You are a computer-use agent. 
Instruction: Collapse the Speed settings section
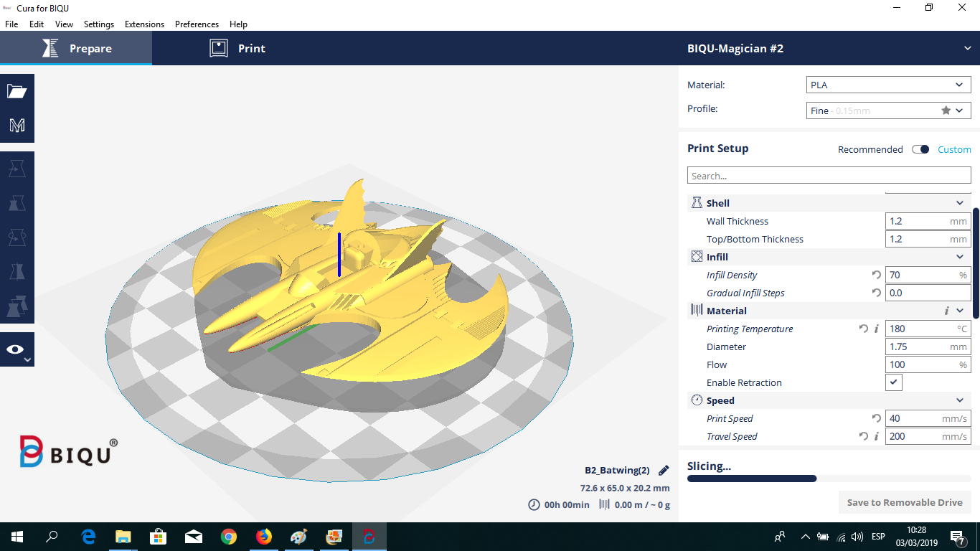960,400
